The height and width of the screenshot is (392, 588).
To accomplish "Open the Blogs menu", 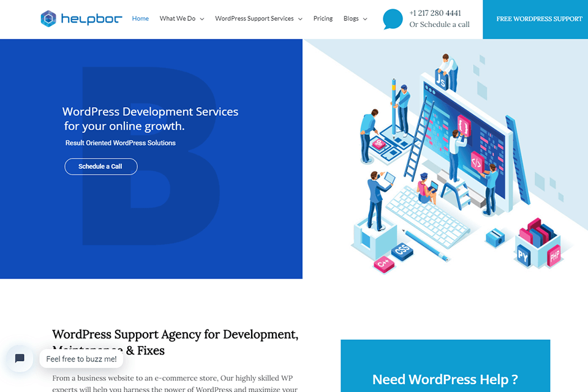I will [351, 18].
